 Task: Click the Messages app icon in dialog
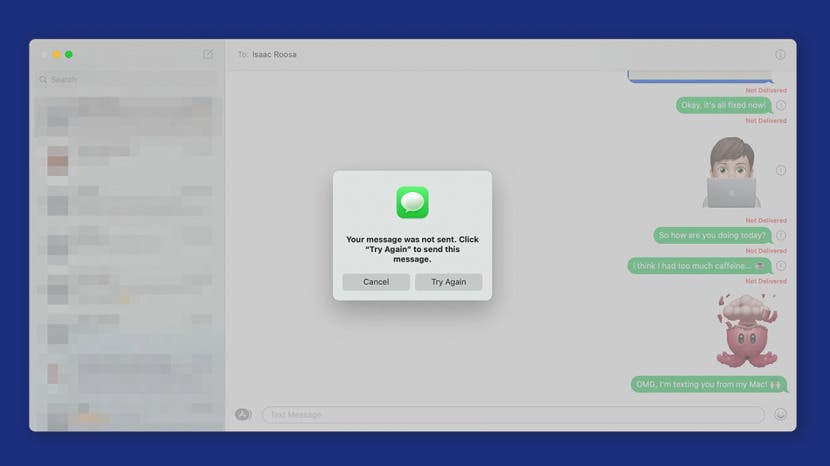[412, 202]
